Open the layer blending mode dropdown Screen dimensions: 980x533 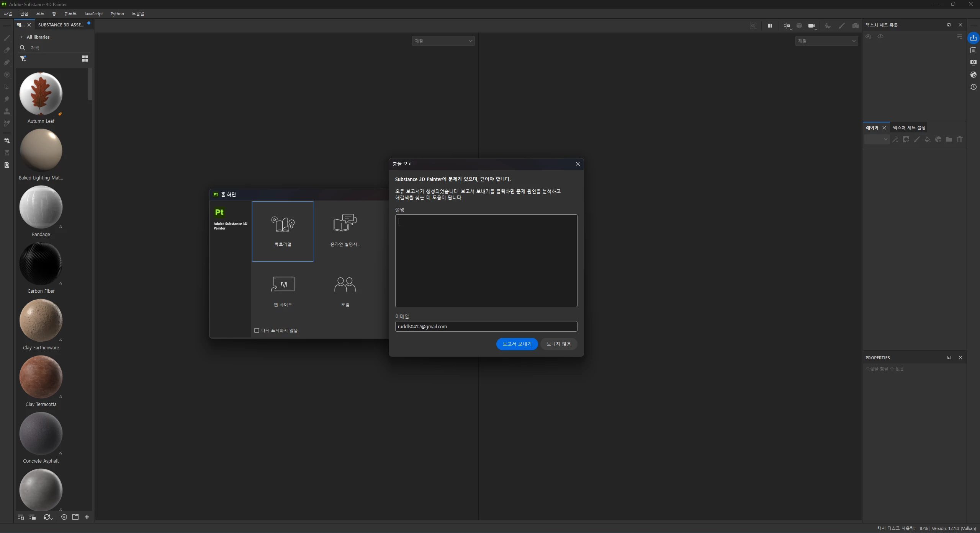click(876, 140)
